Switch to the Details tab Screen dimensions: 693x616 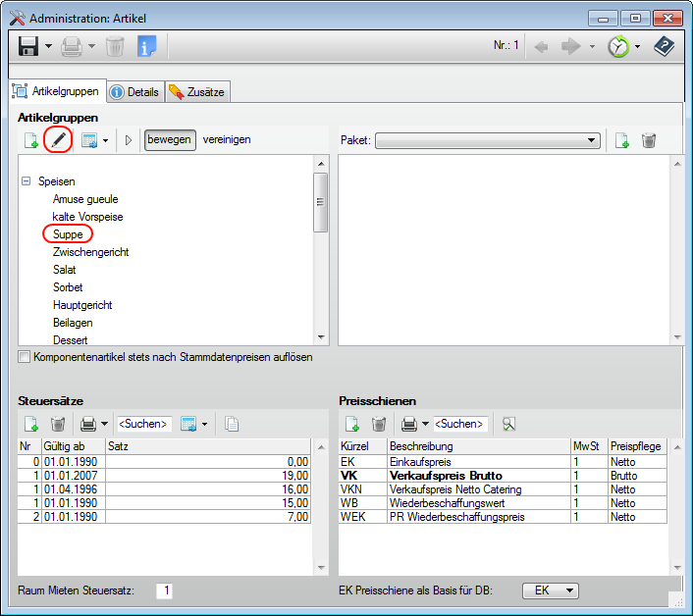[134, 91]
